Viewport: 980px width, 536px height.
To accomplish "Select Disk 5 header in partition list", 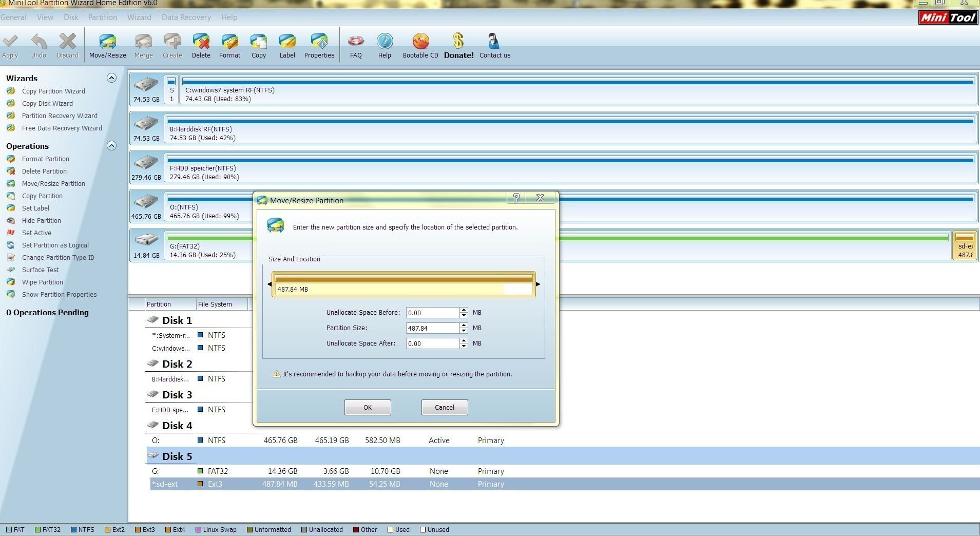I will click(563, 456).
